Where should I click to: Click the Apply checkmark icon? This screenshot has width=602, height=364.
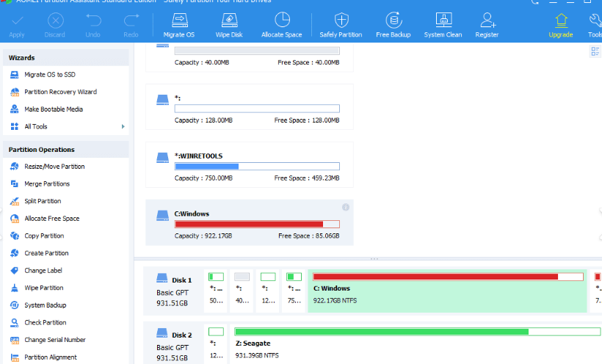point(17,21)
